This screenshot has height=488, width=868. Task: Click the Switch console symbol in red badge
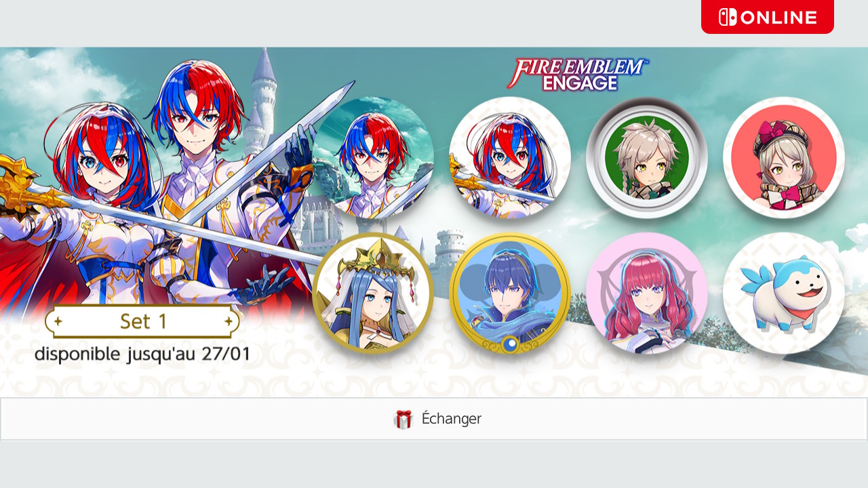pyautogui.click(x=728, y=17)
